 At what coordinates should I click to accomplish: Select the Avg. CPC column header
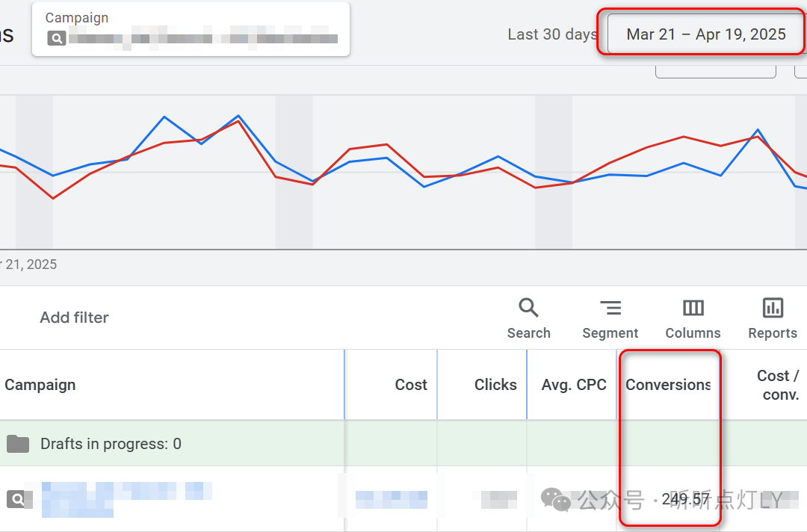point(574,385)
